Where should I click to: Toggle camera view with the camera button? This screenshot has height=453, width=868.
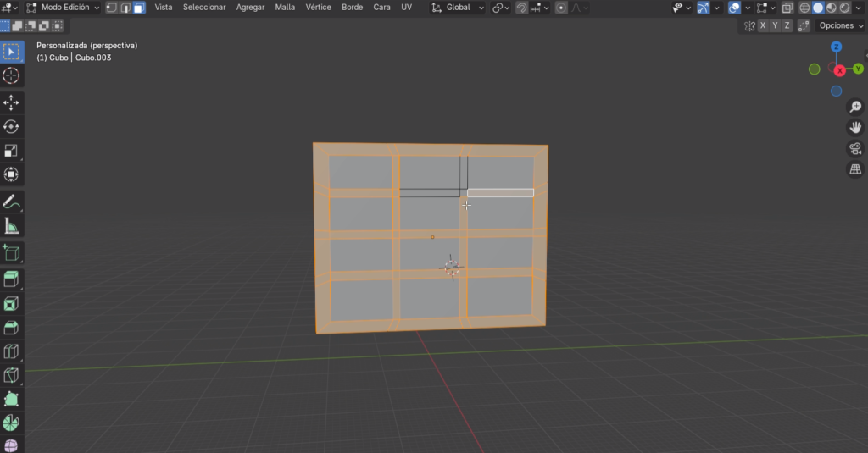click(x=855, y=149)
